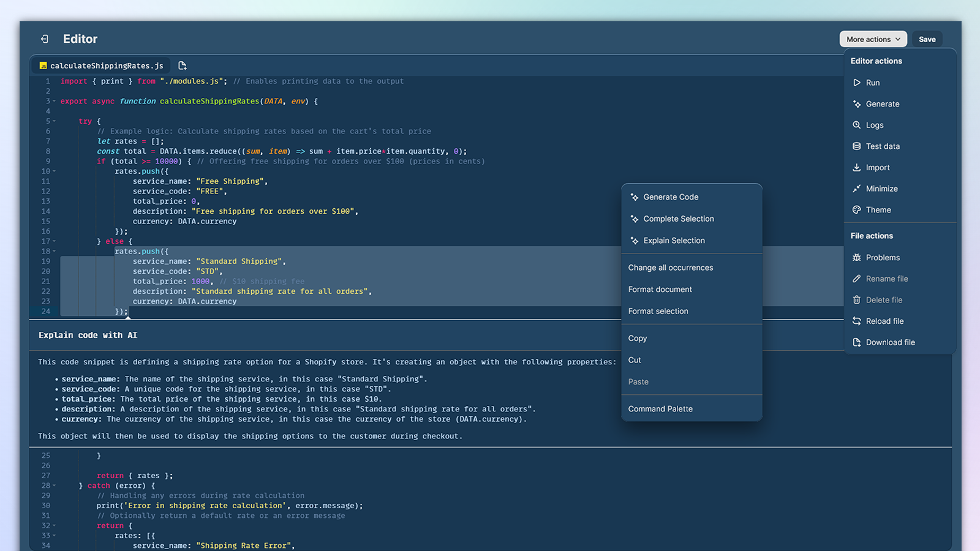Click the Problems bug icon
The height and width of the screenshot is (551, 980).
[857, 258]
